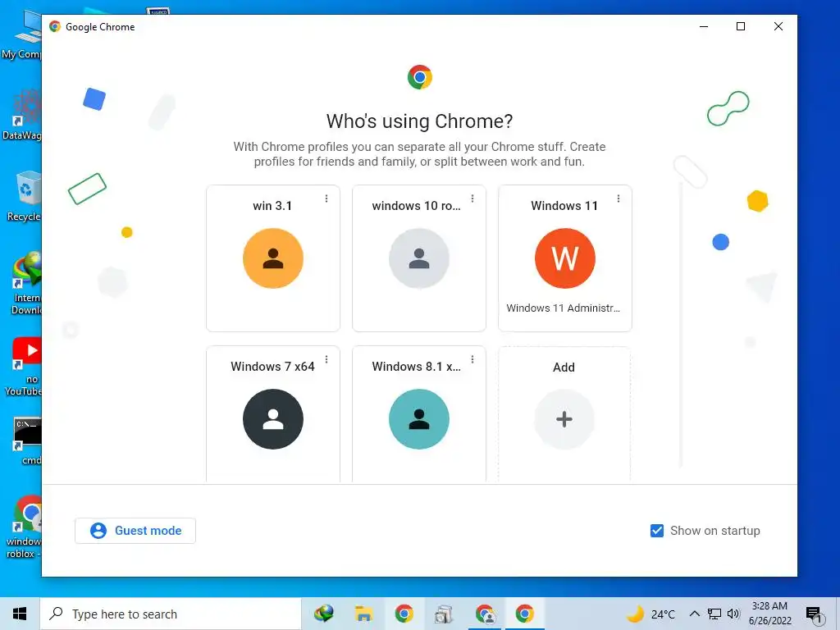Image resolution: width=840 pixels, height=630 pixels.
Task: Open more options for Windows 11 profile
Action: point(619,199)
